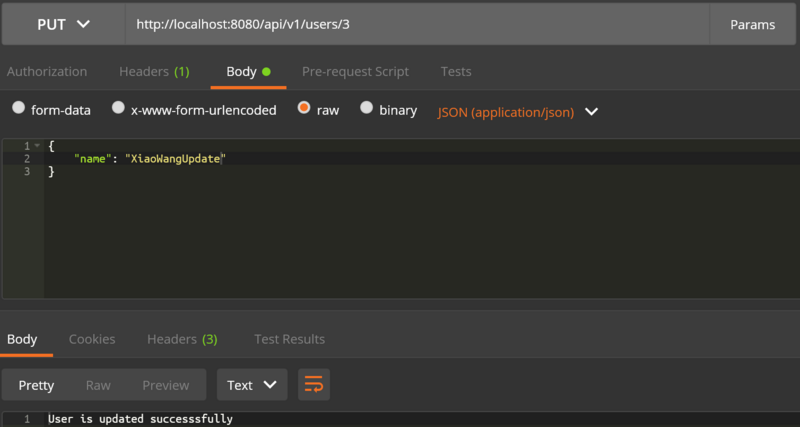Open the Test Results tab
Image resolution: width=800 pixels, height=427 pixels.
pyautogui.click(x=289, y=339)
